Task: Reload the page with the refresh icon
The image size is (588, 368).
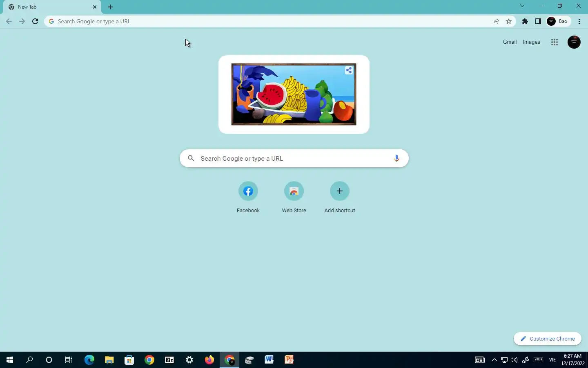Action: [x=35, y=21]
